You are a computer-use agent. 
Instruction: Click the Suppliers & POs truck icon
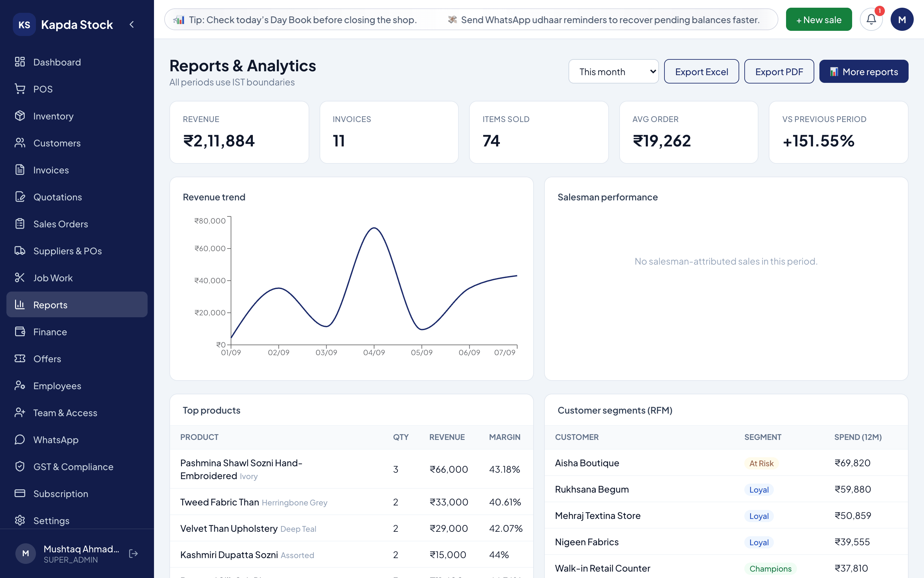coord(20,251)
